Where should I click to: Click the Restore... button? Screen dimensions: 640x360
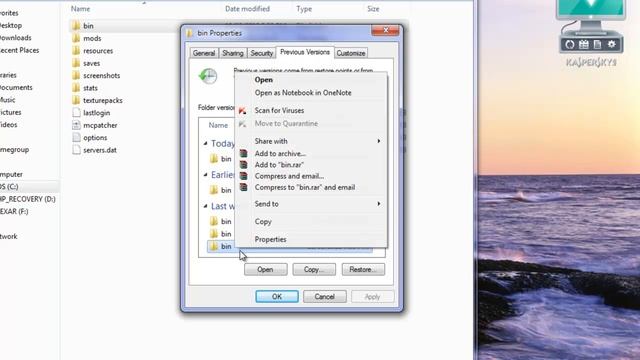tap(363, 269)
